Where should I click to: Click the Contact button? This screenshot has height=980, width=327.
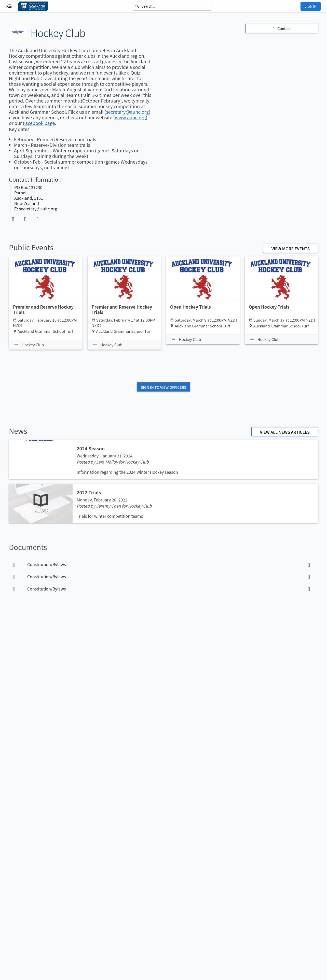point(282,28)
